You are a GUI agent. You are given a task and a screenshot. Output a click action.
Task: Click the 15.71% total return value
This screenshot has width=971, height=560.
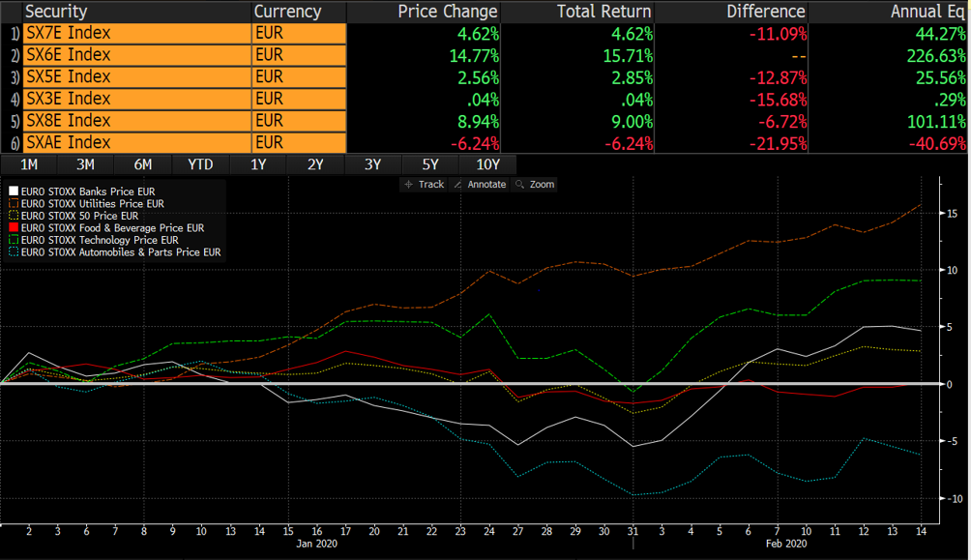coord(628,56)
